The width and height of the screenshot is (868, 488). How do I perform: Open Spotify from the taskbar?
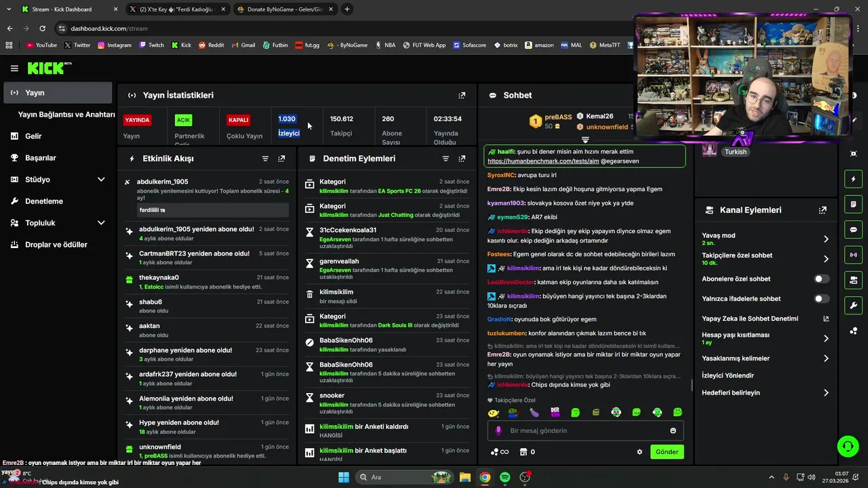click(x=505, y=477)
